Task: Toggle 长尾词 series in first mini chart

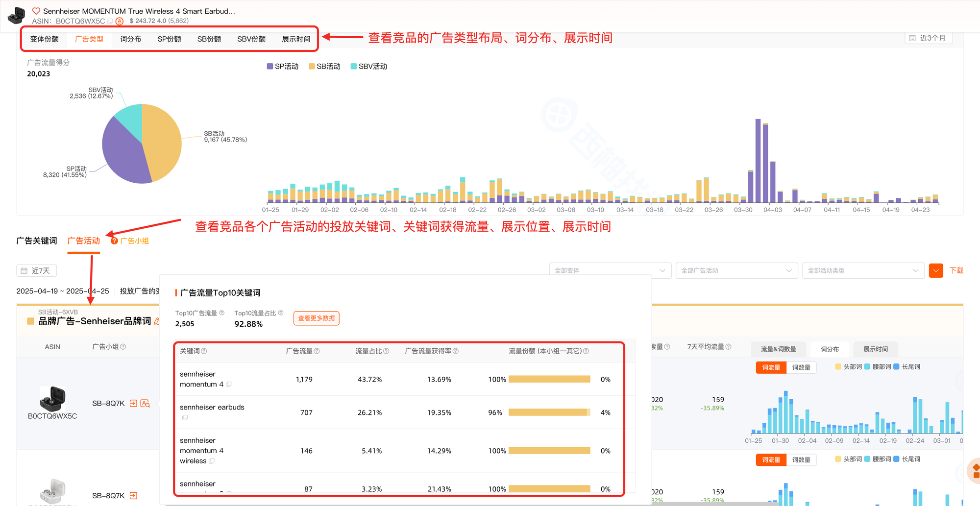Action: coord(907,367)
